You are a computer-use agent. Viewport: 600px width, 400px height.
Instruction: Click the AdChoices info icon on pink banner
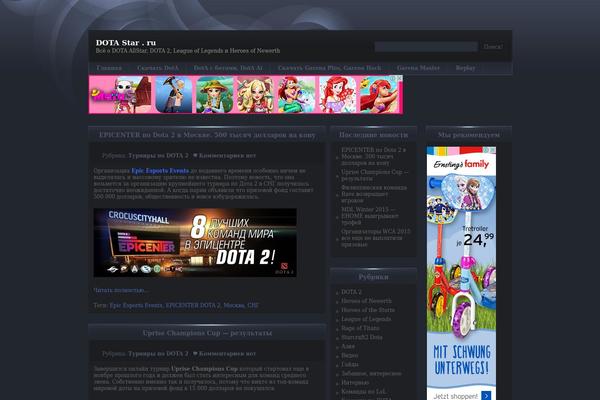click(394, 78)
